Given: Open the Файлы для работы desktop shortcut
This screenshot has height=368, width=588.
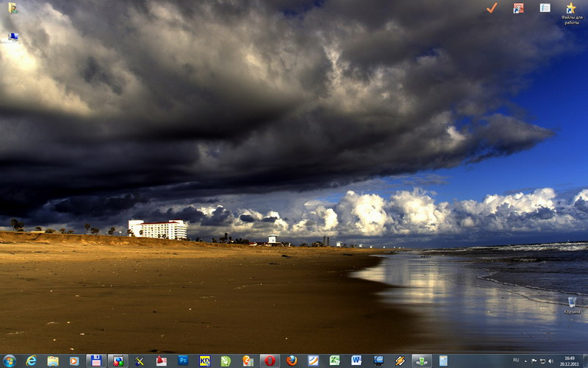Looking at the screenshot, I should pos(571,13).
